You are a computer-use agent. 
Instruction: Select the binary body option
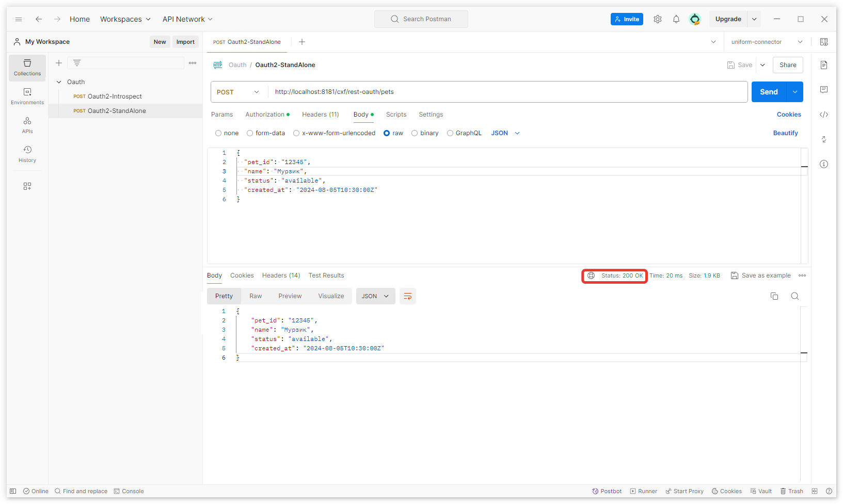pos(415,133)
